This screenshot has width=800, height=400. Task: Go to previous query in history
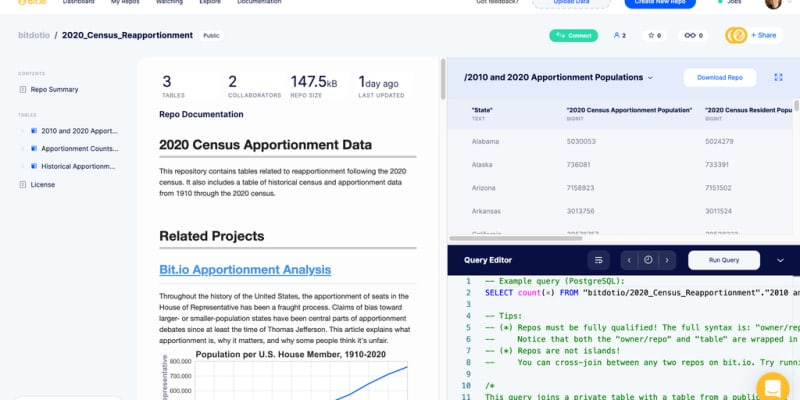coord(629,260)
